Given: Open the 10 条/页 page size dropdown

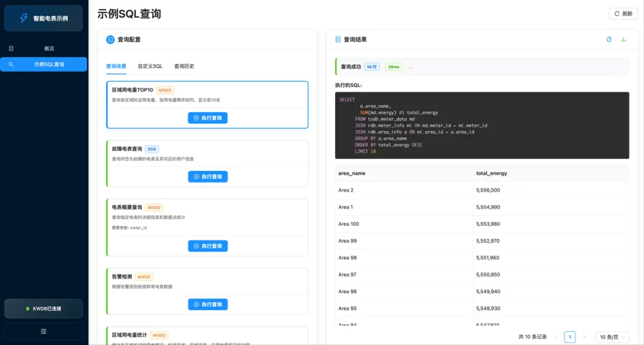Looking at the screenshot, I should (x=612, y=337).
